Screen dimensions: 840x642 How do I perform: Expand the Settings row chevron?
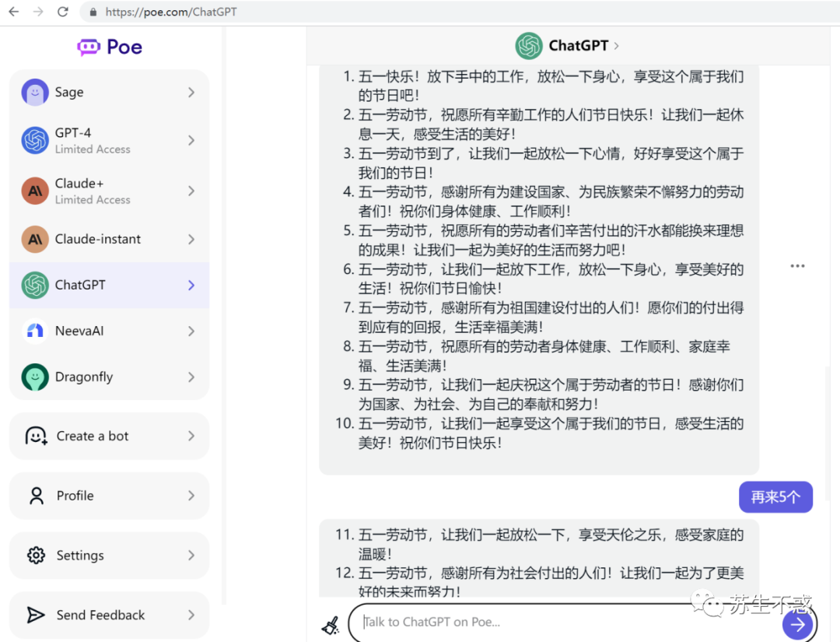(191, 556)
